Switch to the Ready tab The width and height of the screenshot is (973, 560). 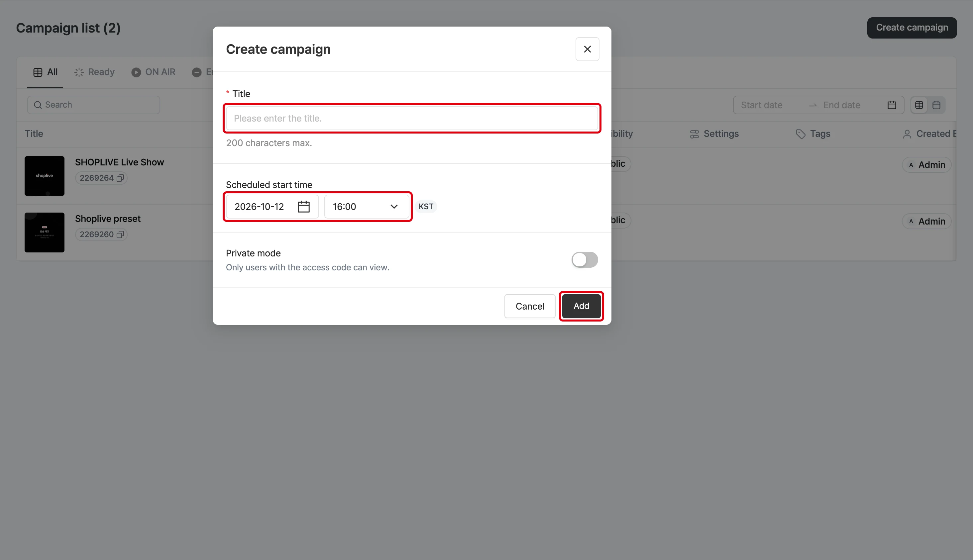[94, 72]
